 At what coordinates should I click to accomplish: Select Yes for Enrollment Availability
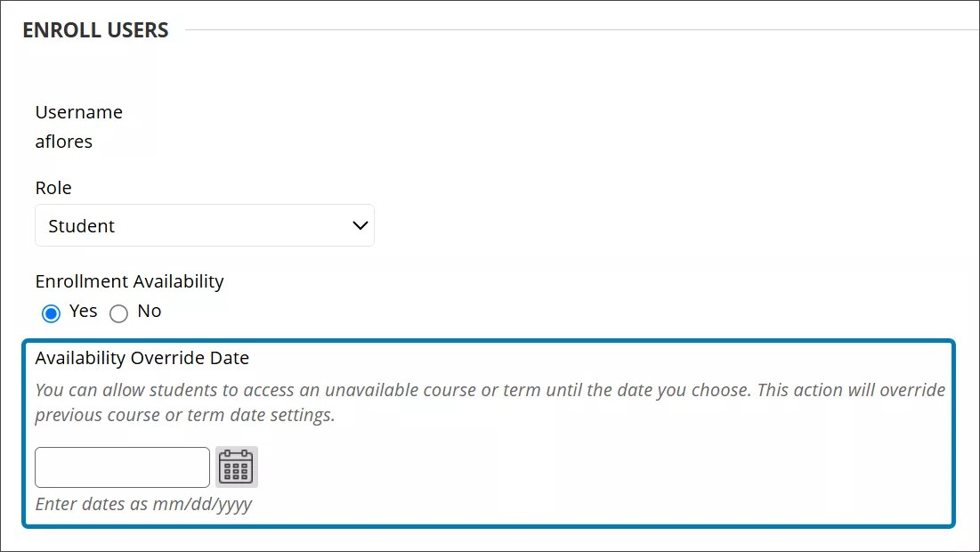click(x=51, y=313)
